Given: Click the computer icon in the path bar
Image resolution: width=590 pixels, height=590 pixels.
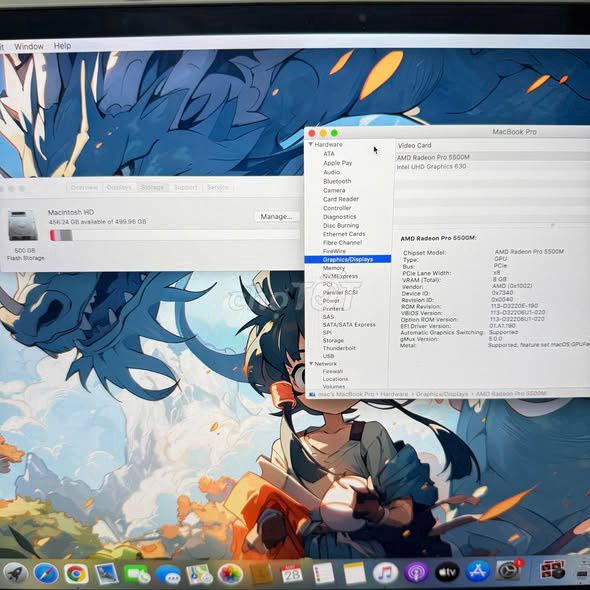Looking at the screenshot, I should [312, 394].
